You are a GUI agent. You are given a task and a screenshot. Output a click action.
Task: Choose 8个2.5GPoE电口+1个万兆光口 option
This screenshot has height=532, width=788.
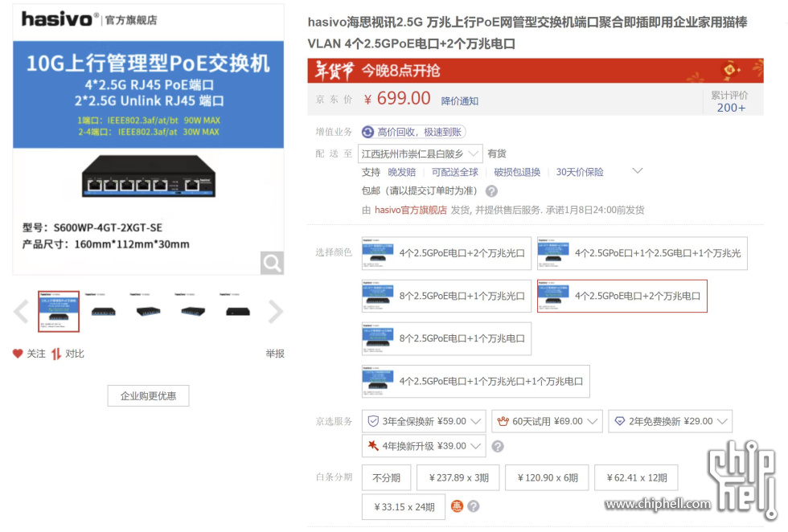(446, 296)
